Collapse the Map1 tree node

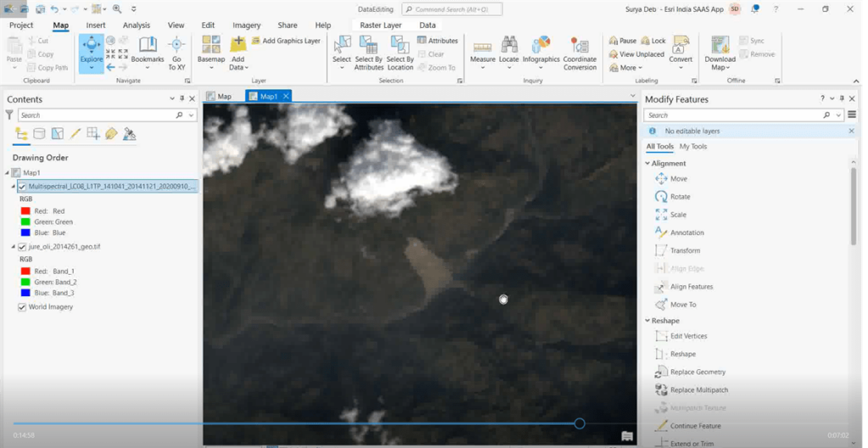(7, 173)
